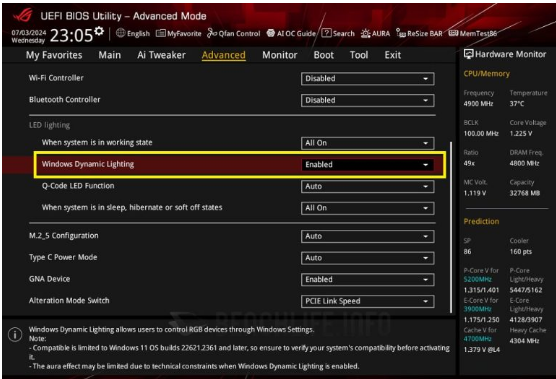Click the 1.225 V core voltage value
Viewport: 556px width, 379px height.
click(521, 134)
